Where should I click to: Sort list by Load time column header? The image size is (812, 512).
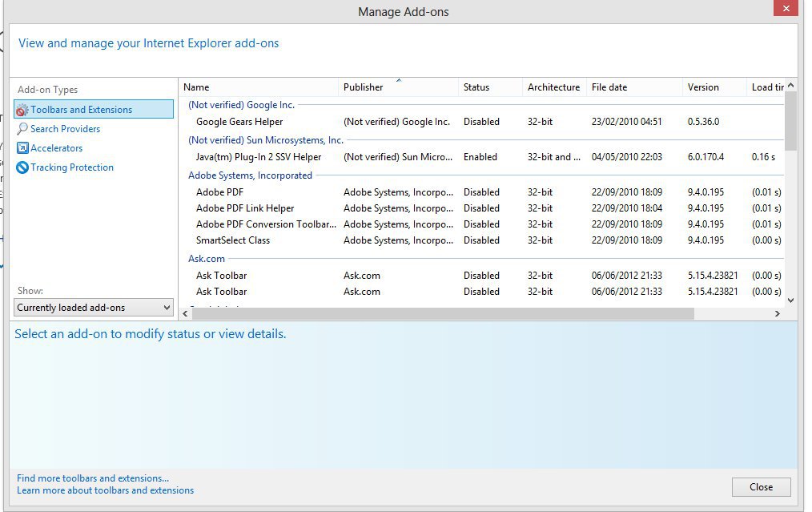(x=766, y=87)
